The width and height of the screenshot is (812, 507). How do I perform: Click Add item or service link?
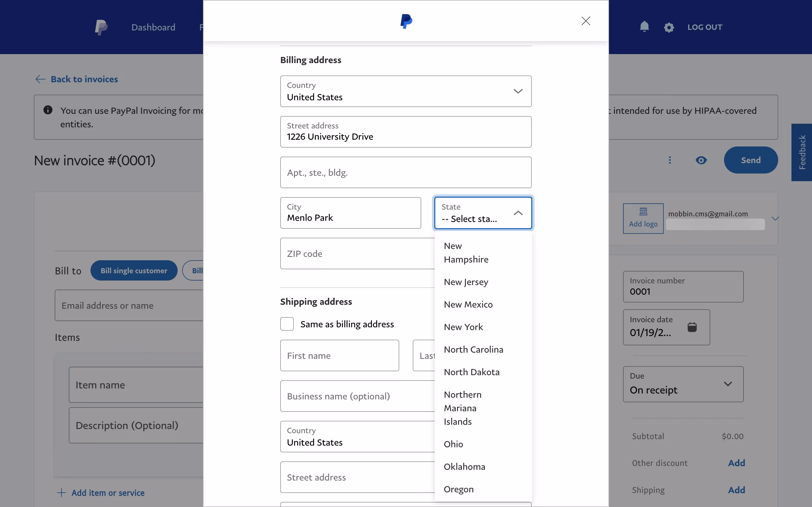tap(107, 493)
